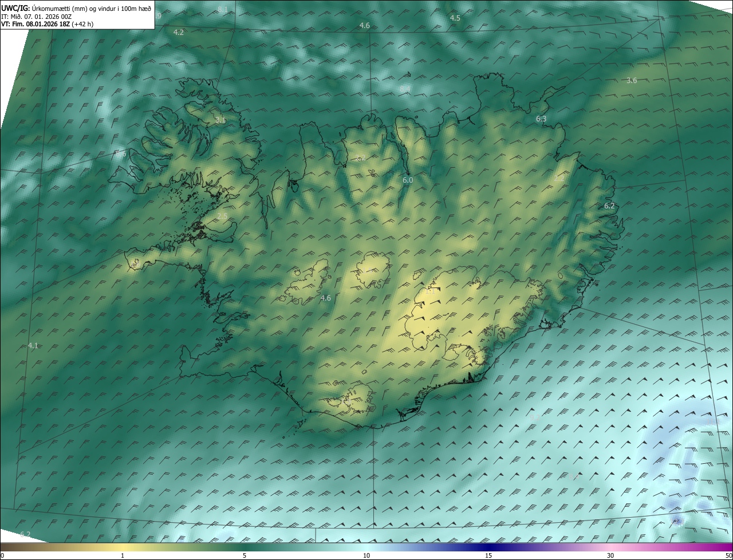The image size is (733, 560).
Task: Click the 4.2 value on the map
Action: (179, 33)
